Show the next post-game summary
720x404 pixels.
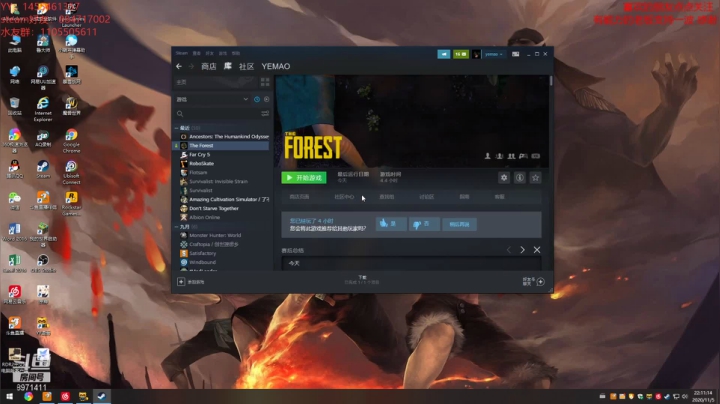click(x=522, y=250)
